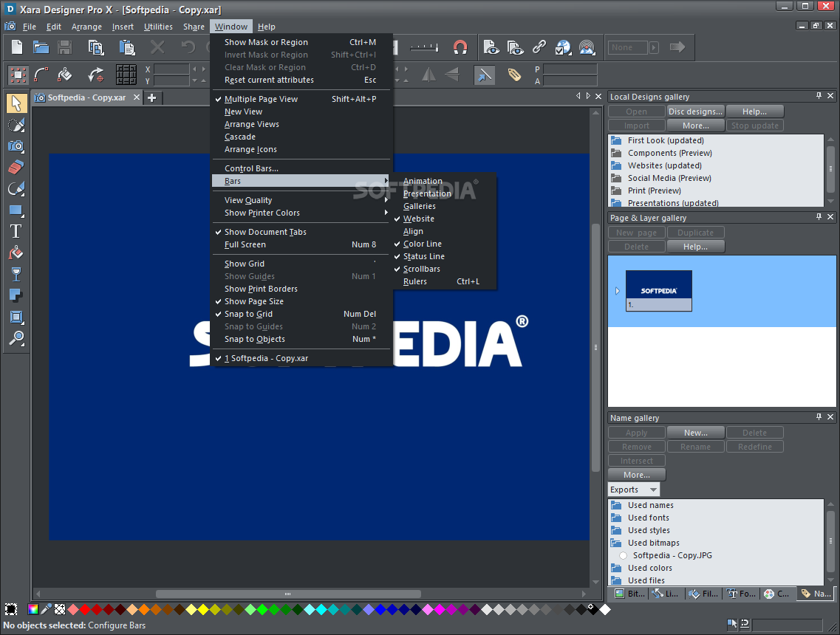Image resolution: width=840 pixels, height=635 pixels.
Task: Click the Undo arrow icon
Action: pos(188,47)
